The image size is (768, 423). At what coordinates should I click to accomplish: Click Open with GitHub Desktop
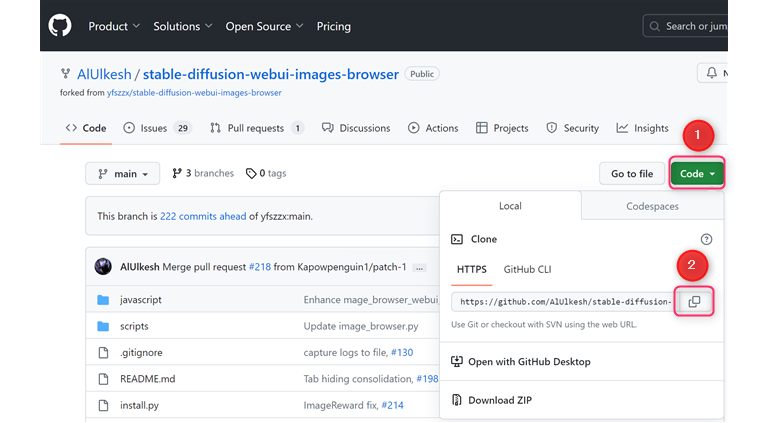pyautogui.click(x=528, y=362)
